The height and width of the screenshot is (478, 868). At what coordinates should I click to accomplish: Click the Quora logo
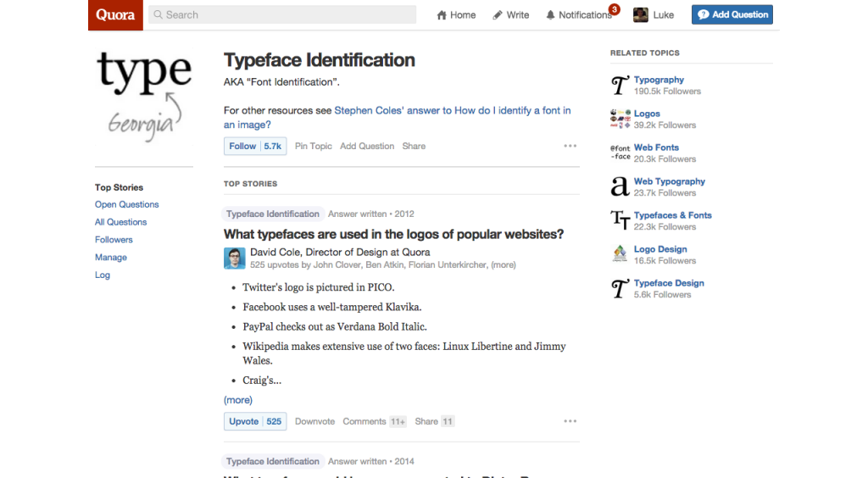[x=115, y=15]
